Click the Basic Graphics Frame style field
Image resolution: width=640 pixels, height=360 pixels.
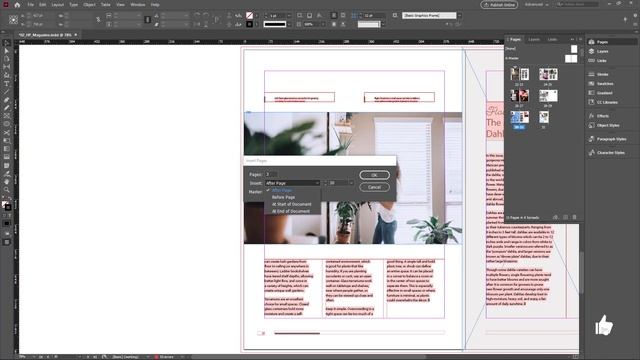tap(429, 16)
